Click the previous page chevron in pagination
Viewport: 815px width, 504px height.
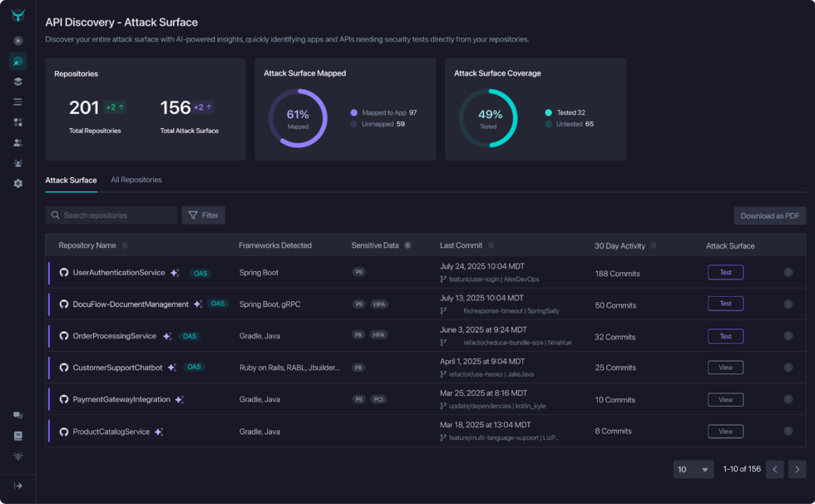pyautogui.click(x=774, y=469)
